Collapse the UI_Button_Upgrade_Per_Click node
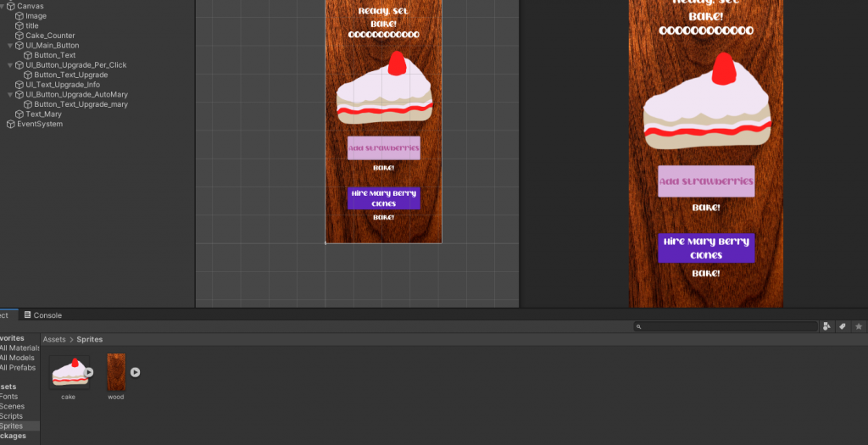 click(x=9, y=65)
